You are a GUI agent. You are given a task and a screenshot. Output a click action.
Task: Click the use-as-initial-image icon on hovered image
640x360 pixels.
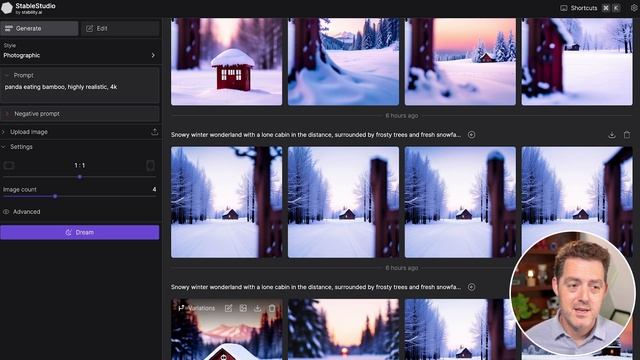tap(243, 308)
